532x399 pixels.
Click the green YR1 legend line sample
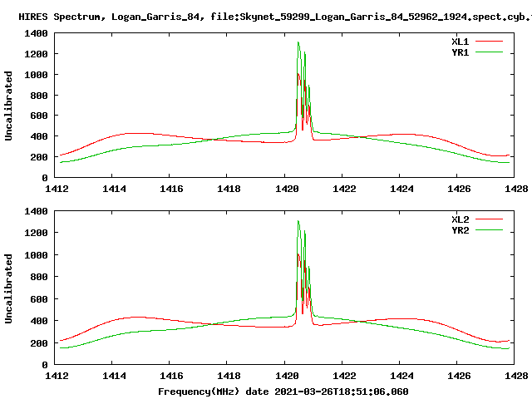[489, 52]
